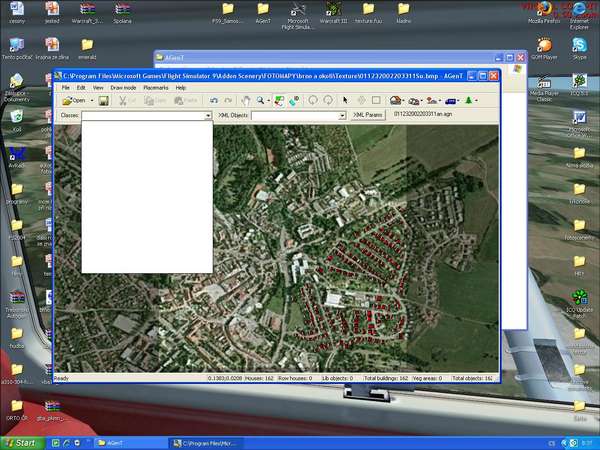Click the AGenT taskbar button
Viewport: 600px width, 450px height.
[125, 442]
